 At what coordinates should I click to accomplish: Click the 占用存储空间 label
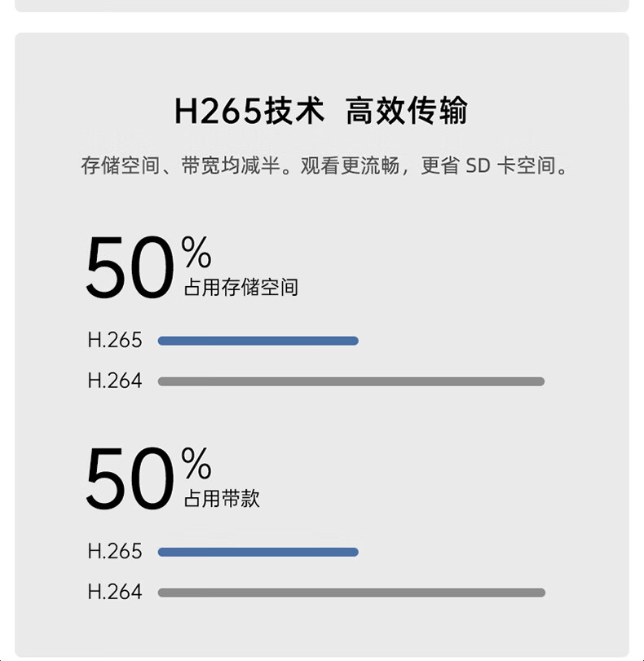click(240, 288)
